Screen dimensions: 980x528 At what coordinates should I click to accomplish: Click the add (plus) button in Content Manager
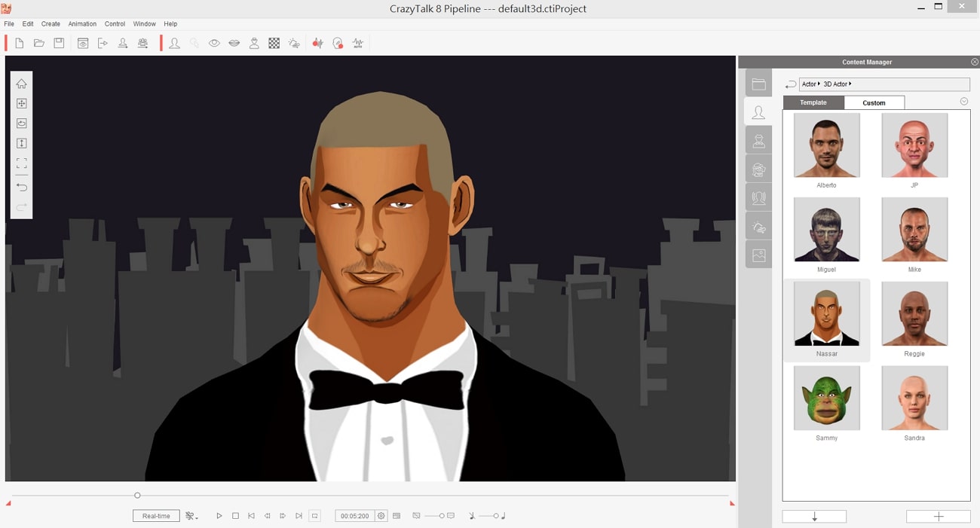pyautogui.click(x=938, y=517)
